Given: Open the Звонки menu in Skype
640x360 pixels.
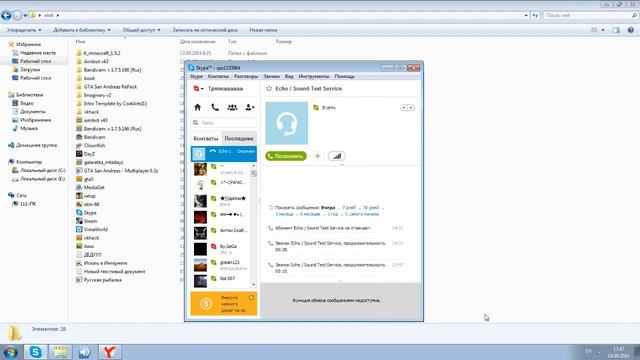Looking at the screenshot, I should [x=271, y=76].
